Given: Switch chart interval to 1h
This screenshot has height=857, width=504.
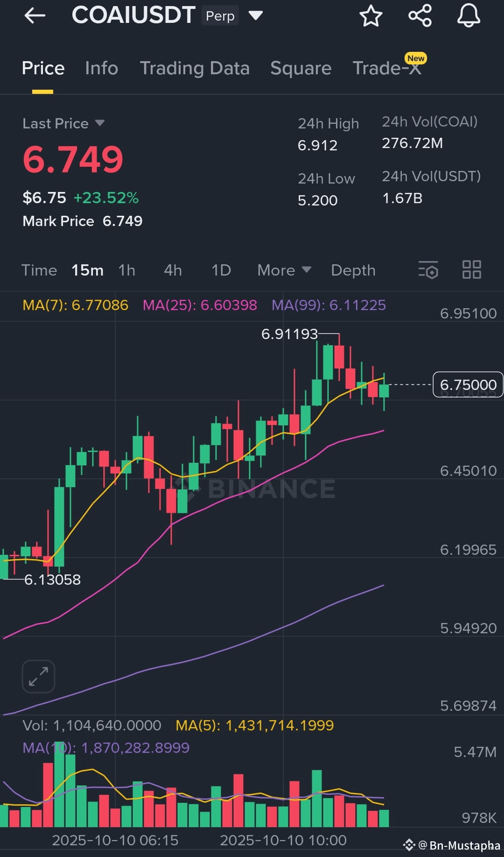Looking at the screenshot, I should pos(126,270).
